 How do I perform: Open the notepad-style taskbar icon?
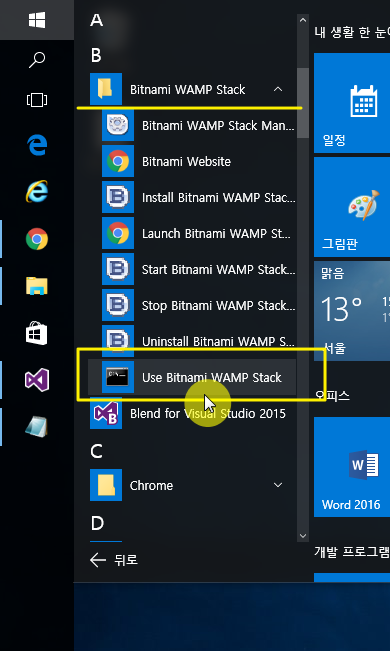click(37, 426)
